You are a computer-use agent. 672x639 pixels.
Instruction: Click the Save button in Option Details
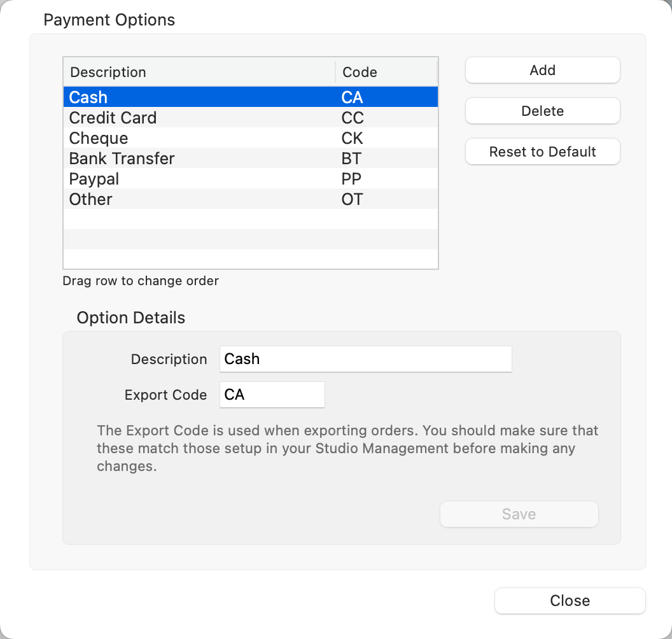(519, 514)
